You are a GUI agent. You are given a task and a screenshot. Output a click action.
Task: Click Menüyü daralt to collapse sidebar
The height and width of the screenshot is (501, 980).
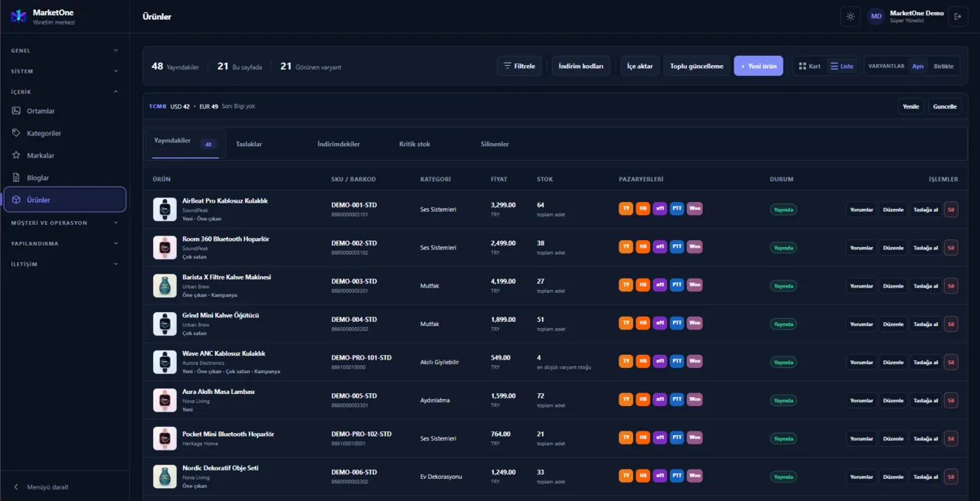[64, 486]
